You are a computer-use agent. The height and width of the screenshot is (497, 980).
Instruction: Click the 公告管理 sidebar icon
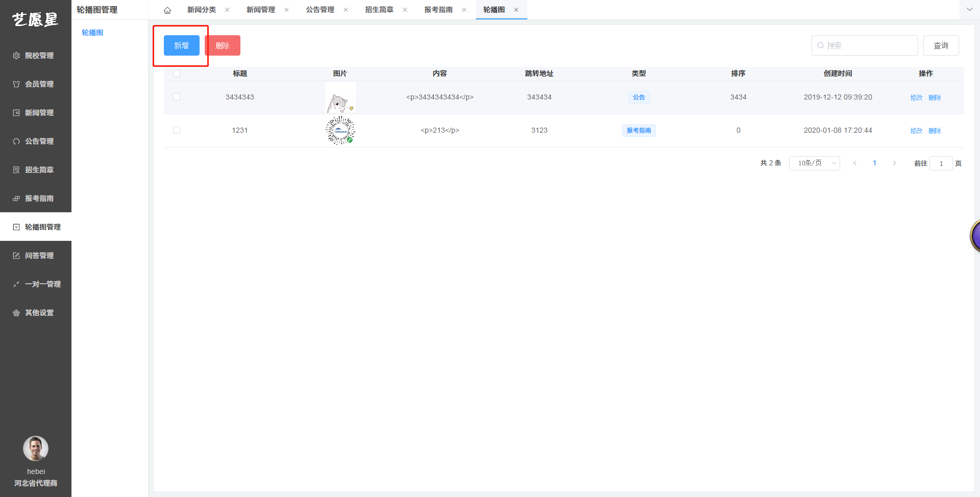click(x=16, y=141)
